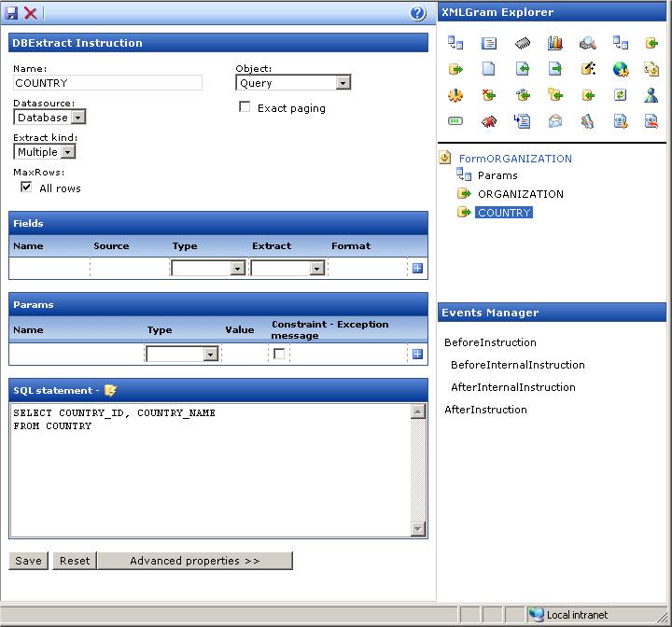The height and width of the screenshot is (627, 672).
Task: Select the ORGANIZATION node in the tree
Action: pyautogui.click(x=520, y=194)
